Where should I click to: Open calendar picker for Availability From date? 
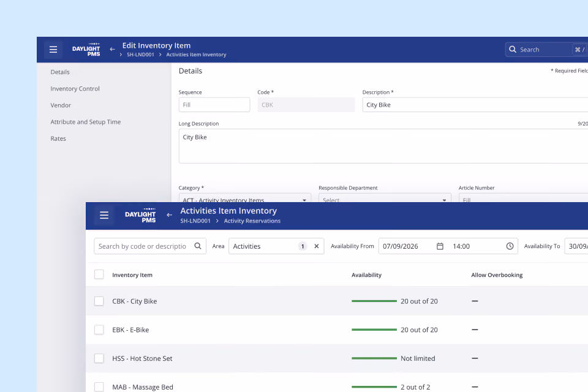tap(440, 246)
